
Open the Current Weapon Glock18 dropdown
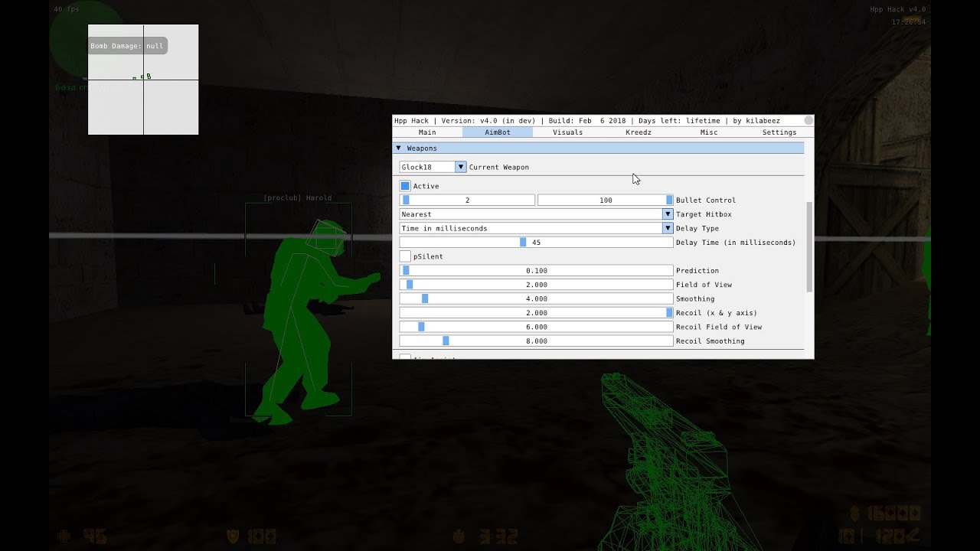(433, 167)
